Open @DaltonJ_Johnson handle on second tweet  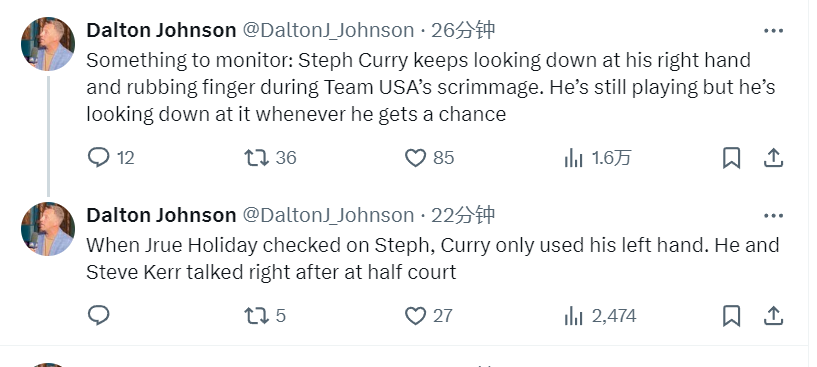(x=328, y=215)
